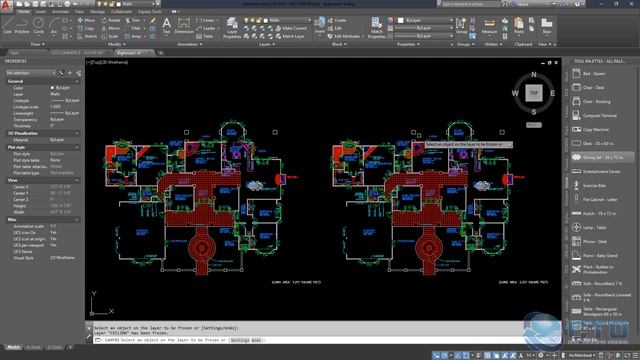Click the Group tool

(x=462, y=26)
